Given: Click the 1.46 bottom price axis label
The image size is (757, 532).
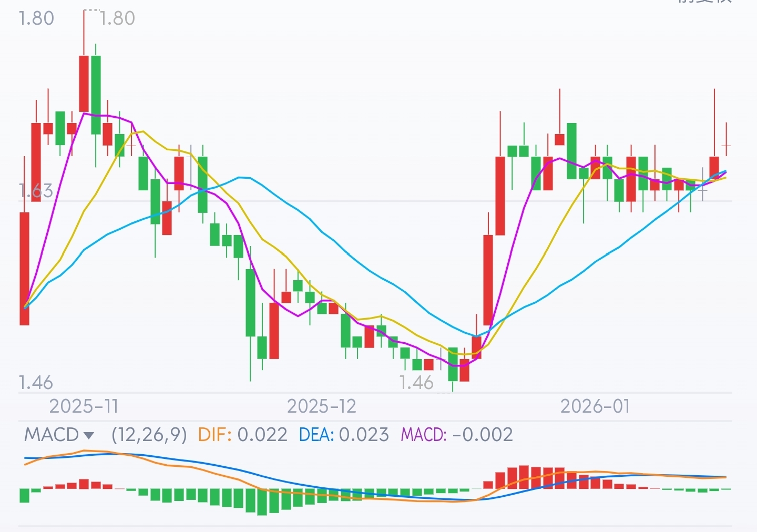Looking at the screenshot, I should [36, 382].
